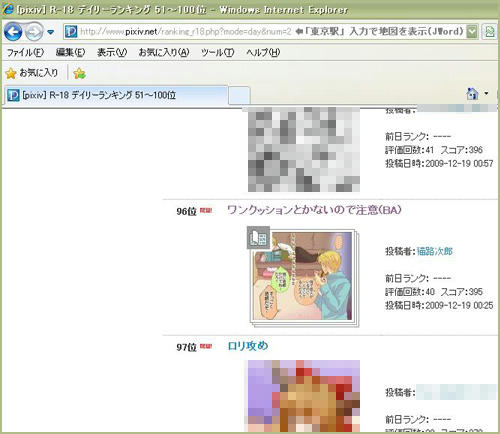Open the recent pages dropdown arrow

pyautogui.click(x=51, y=32)
